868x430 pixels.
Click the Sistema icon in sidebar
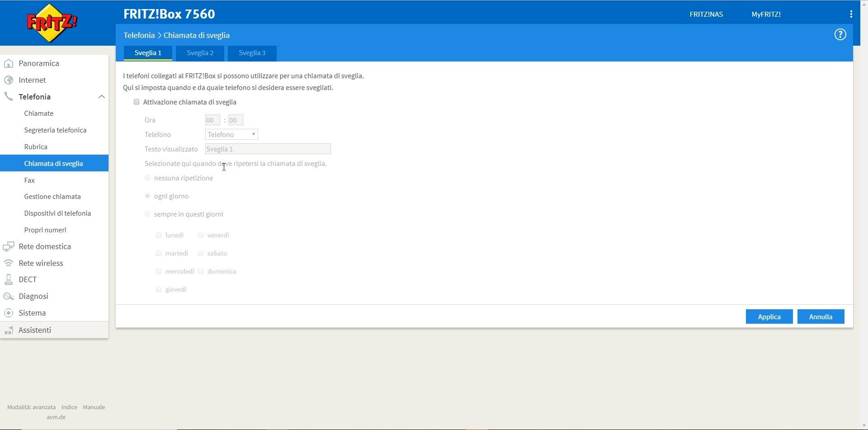[9, 313]
